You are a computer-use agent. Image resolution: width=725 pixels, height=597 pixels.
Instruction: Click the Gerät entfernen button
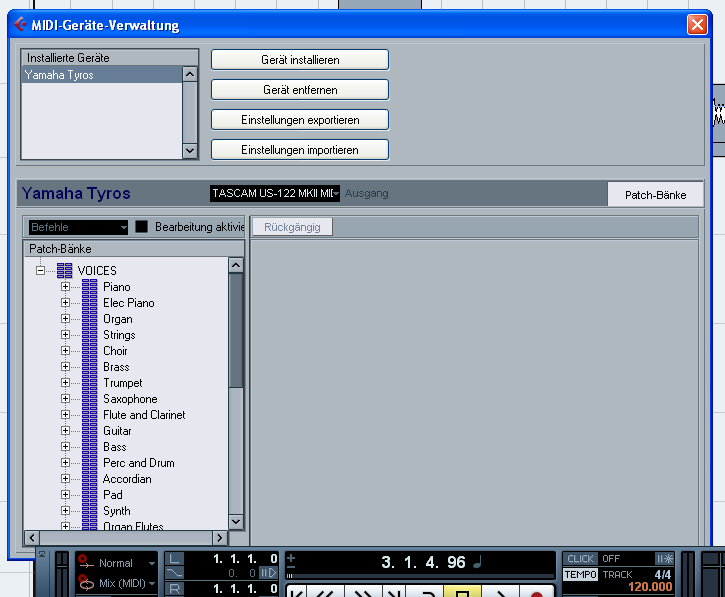coord(300,90)
